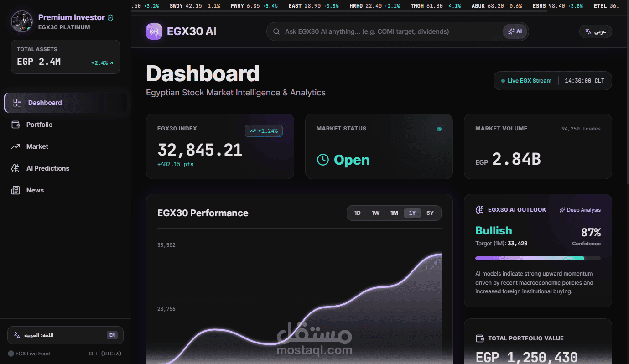Open AI Predictions from the sidebar
Screen dimensions: 629x364
point(66,168)
